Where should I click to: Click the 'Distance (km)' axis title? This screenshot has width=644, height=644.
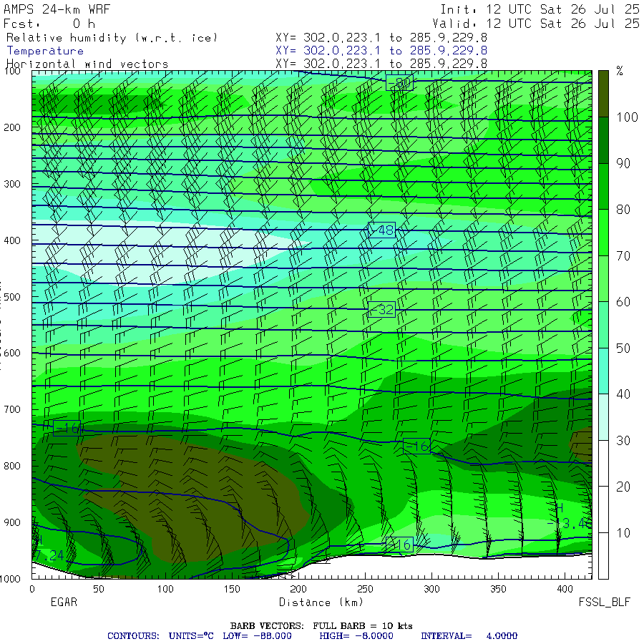(321, 602)
